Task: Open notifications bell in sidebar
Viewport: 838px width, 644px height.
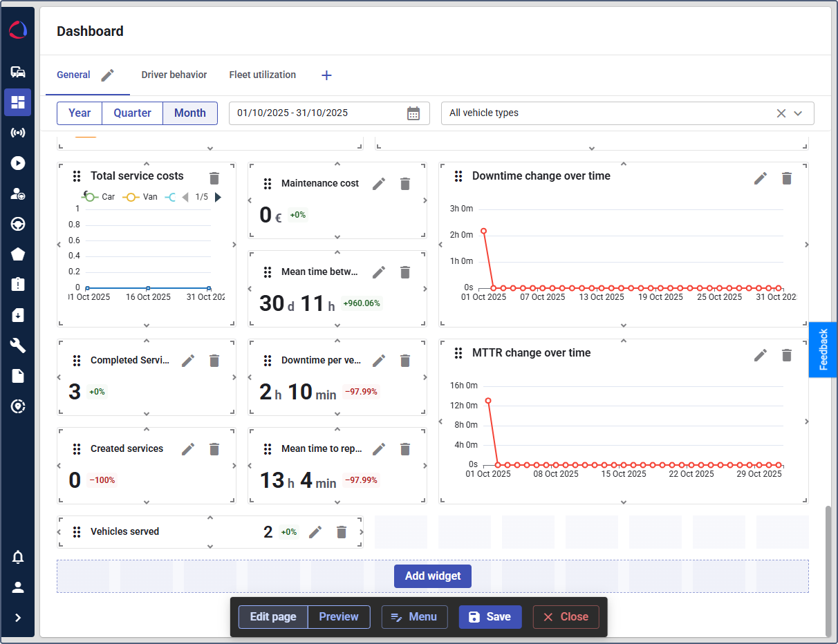Action: click(x=18, y=557)
